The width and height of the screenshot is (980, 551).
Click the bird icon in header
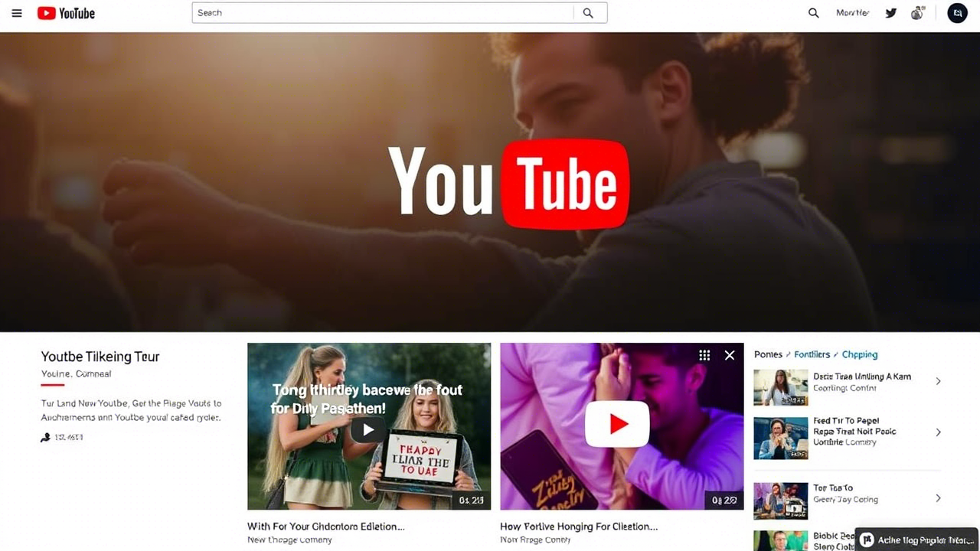(890, 13)
